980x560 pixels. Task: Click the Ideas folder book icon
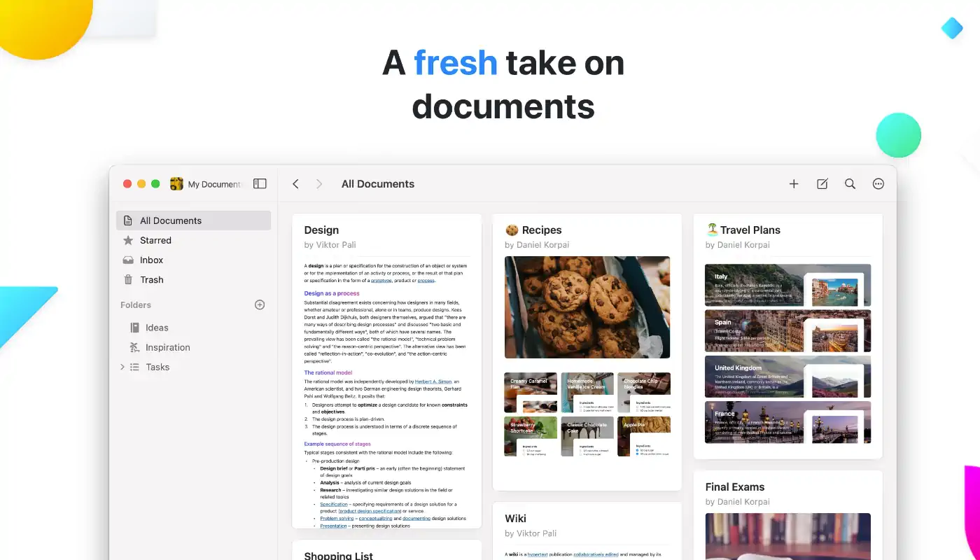point(135,328)
